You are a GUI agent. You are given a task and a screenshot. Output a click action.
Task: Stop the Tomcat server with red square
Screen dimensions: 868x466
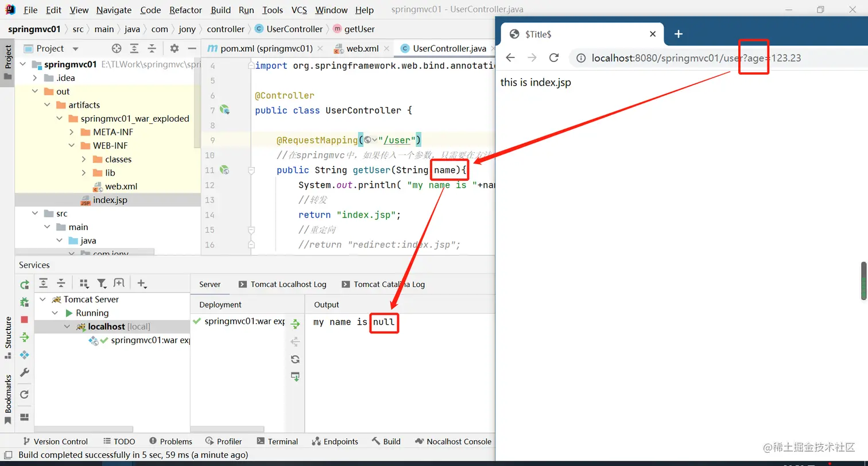pyautogui.click(x=24, y=320)
